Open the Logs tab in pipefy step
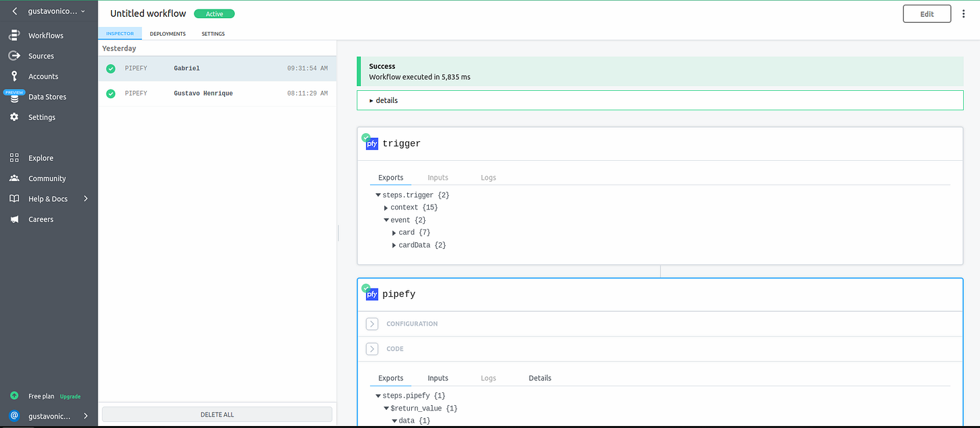The width and height of the screenshot is (980, 428). 489,378
